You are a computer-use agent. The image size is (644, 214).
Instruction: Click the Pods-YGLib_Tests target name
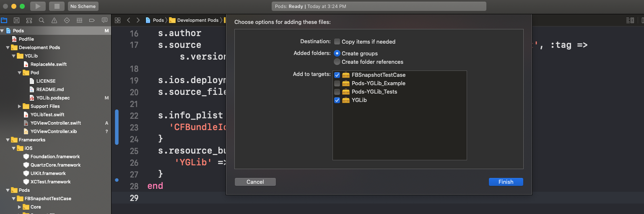coord(374,92)
